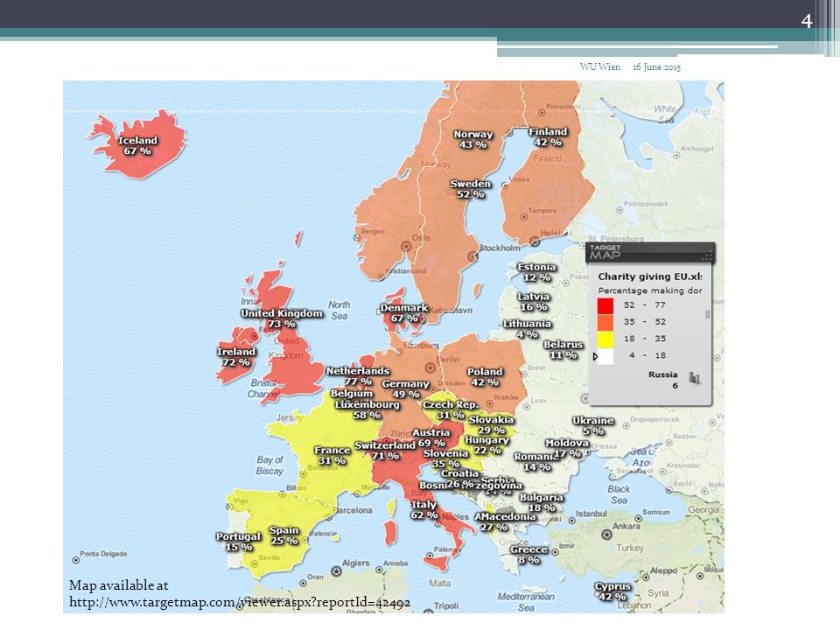Select the red 52 - 77 legend swatch
The image size is (840, 630).
click(605, 306)
